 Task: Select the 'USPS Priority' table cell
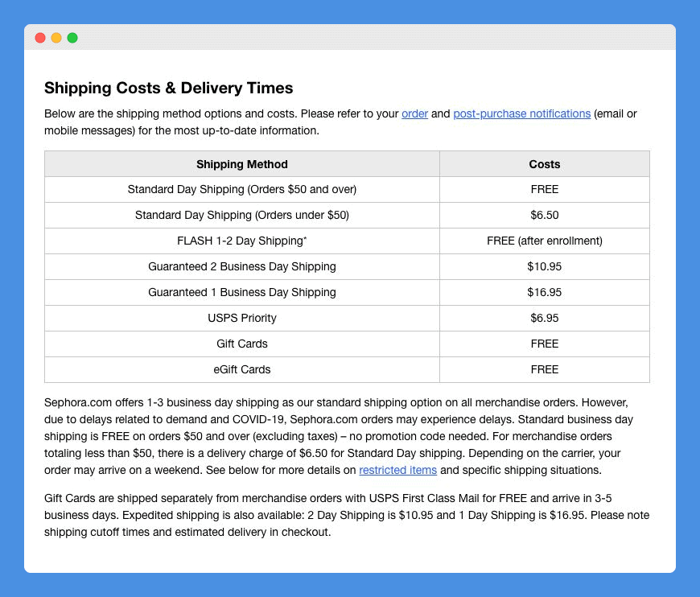click(242, 319)
